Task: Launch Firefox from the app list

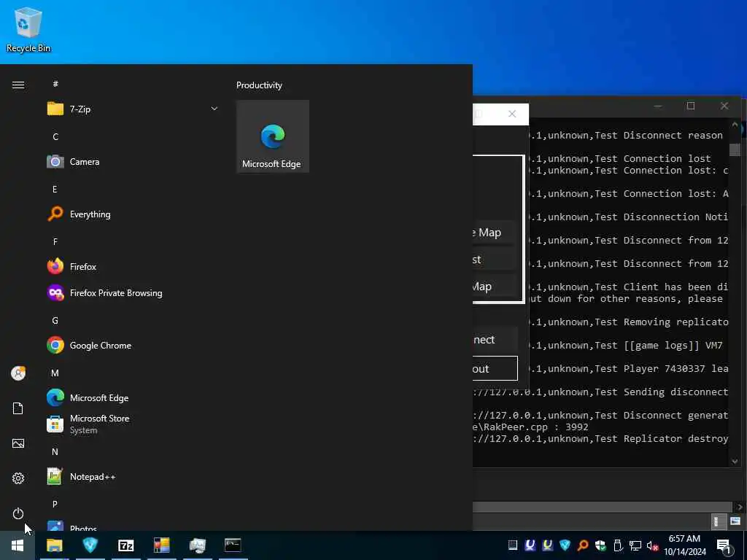Action: pos(133,267)
